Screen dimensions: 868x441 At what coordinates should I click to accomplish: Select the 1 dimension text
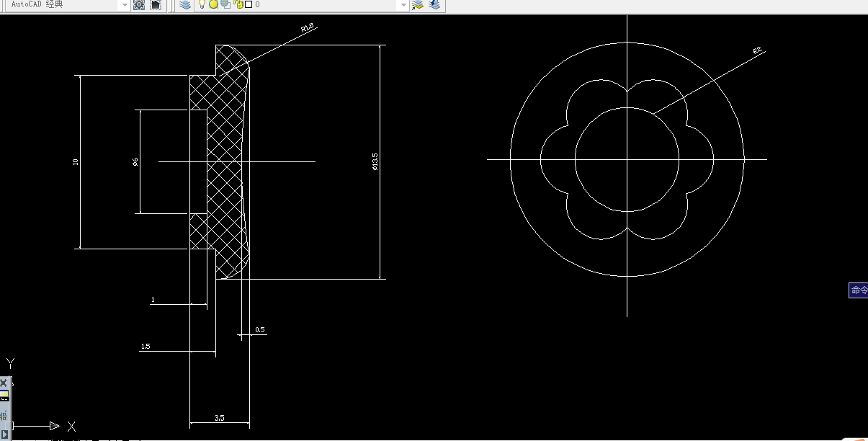pos(153,299)
